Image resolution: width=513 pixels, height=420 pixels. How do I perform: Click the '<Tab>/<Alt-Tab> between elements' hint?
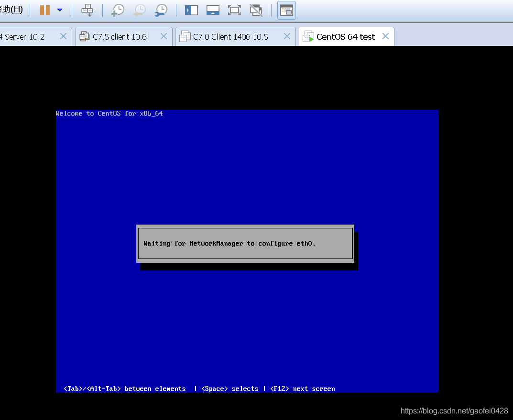point(125,388)
